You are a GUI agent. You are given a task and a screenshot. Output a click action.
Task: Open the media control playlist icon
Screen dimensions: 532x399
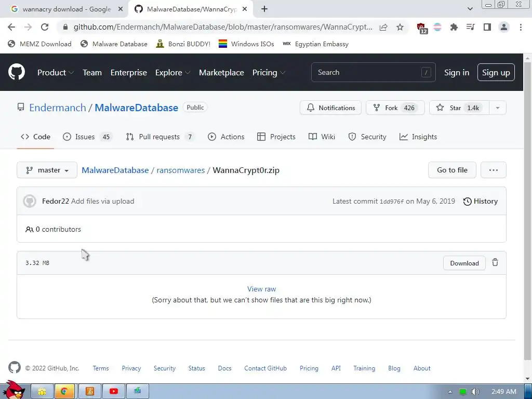(470, 27)
